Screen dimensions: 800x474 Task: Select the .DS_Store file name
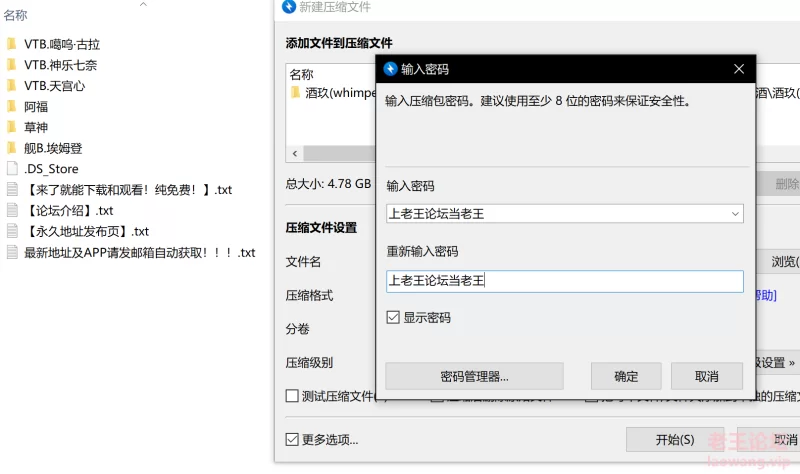point(51,169)
